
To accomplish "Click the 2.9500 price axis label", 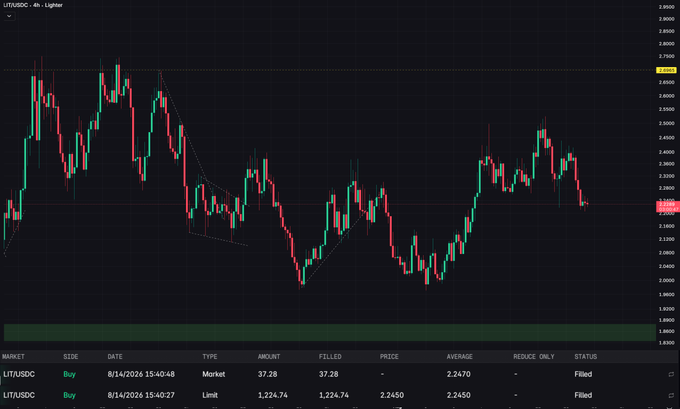I will point(667,7).
